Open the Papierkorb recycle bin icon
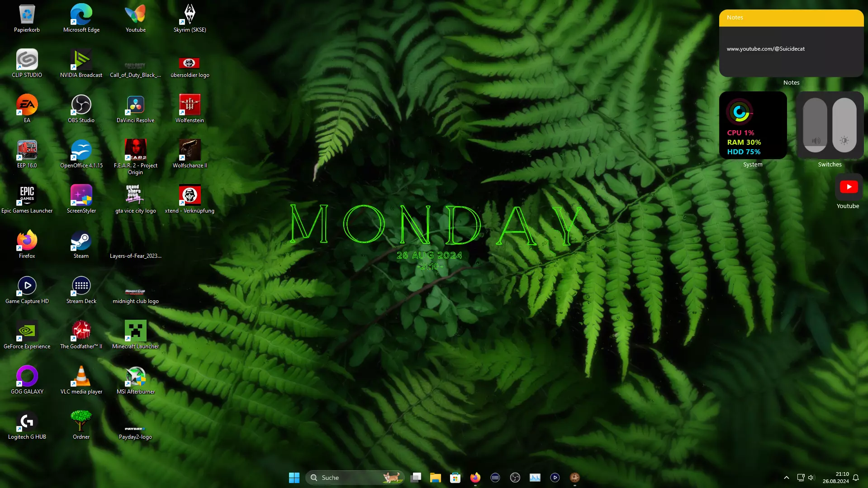Screen dimensions: 868x488 click(x=27, y=18)
